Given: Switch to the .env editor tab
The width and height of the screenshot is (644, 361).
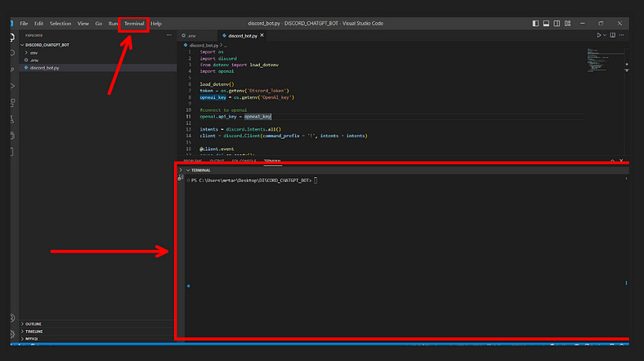Looking at the screenshot, I should (x=198, y=36).
